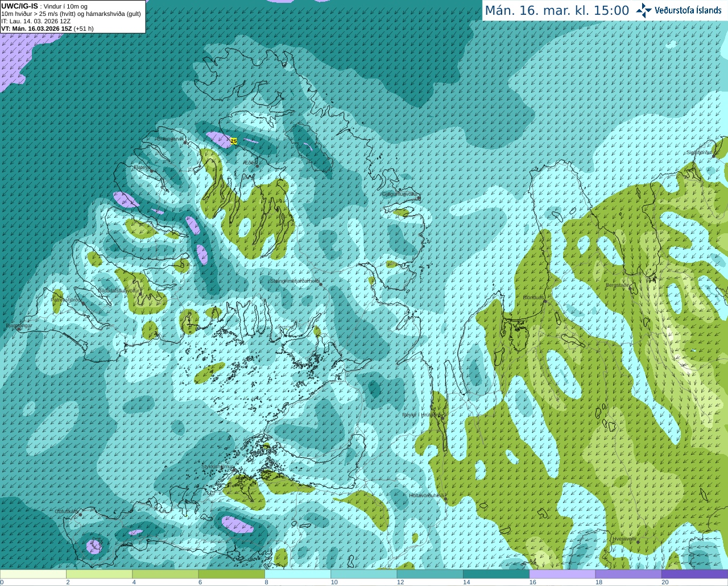The image size is (728, 586).
Task: Pick the yellow-green 2–4 legend swatch
Action: 99,574
